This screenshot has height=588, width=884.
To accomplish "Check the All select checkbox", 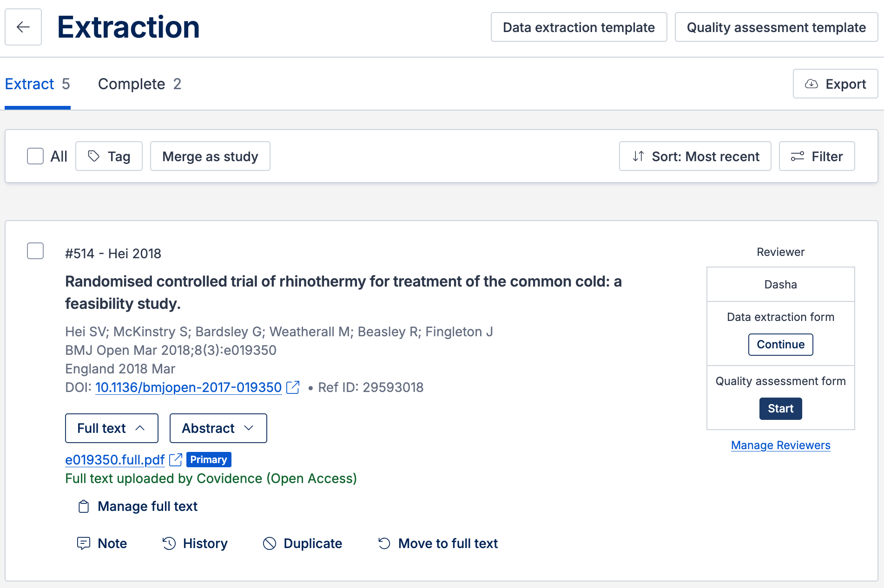I will [35, 156].
